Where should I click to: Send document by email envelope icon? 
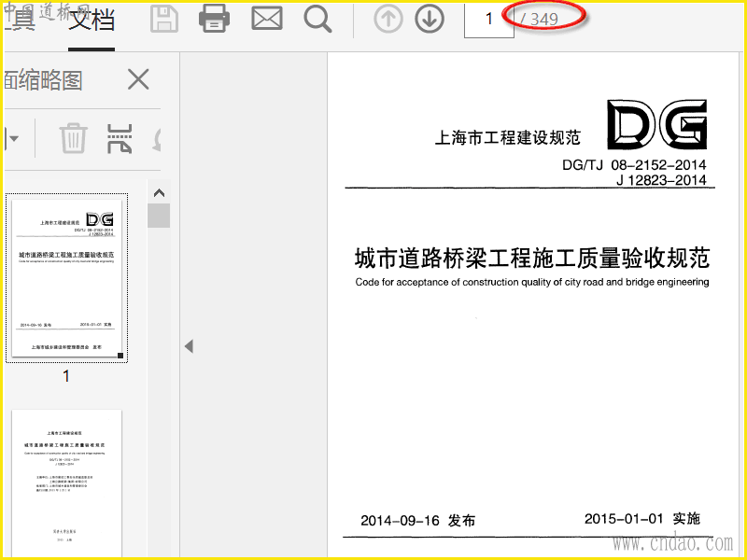tap(267, 19)
